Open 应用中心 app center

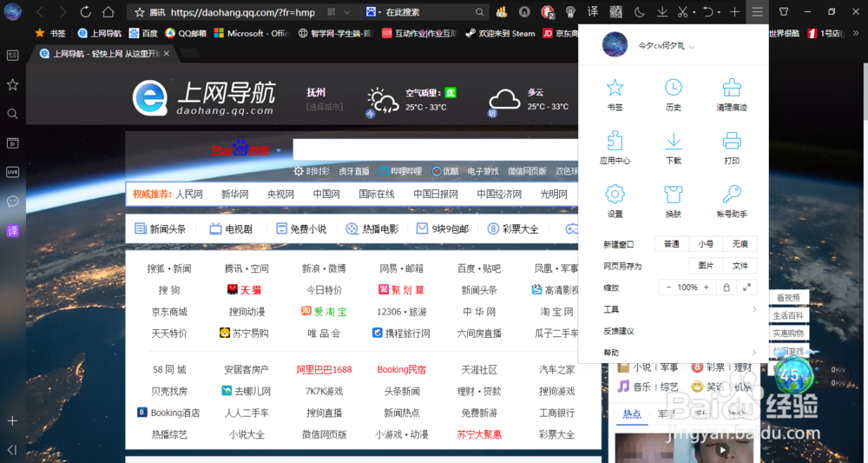[x=615, y=148]
